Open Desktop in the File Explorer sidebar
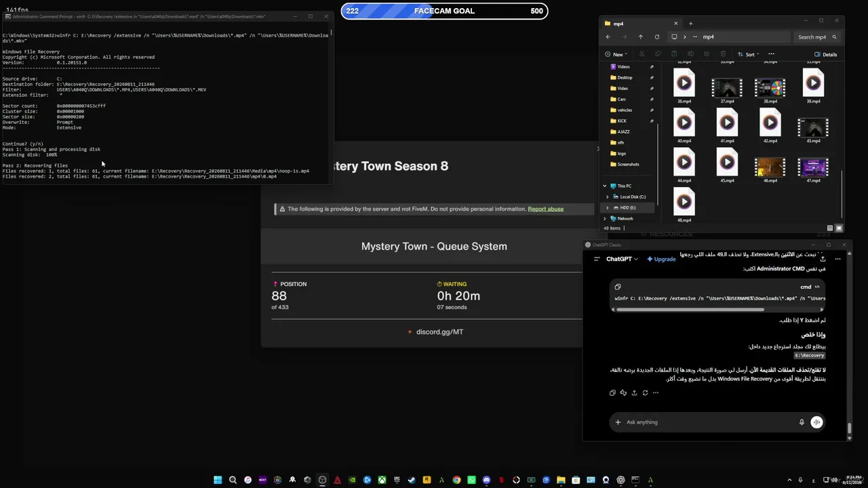The image size is (868, 488). (x=625, y=77)
